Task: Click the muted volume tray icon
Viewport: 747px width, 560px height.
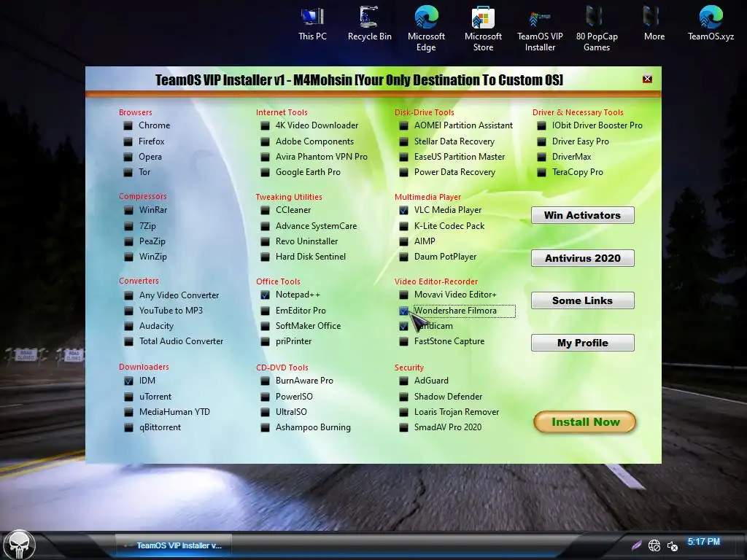Action: (x=672, y=545)
